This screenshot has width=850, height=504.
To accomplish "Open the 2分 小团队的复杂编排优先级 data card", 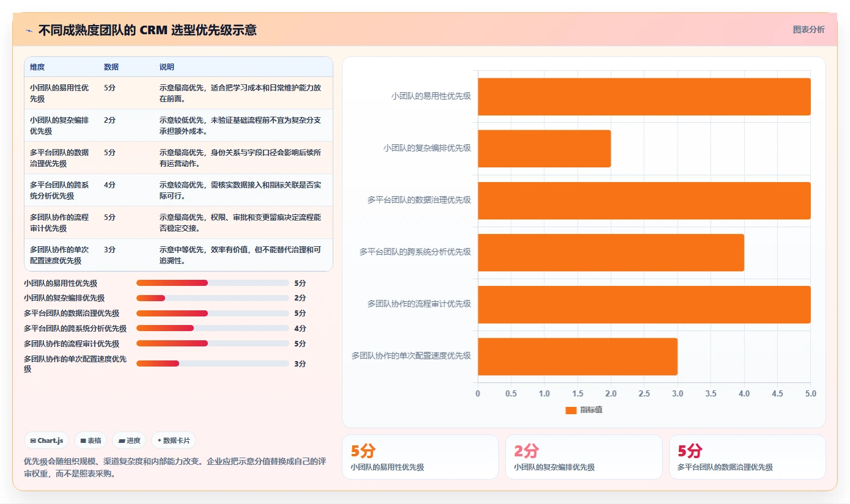I will pyautogui.click(x=584, y=457).
